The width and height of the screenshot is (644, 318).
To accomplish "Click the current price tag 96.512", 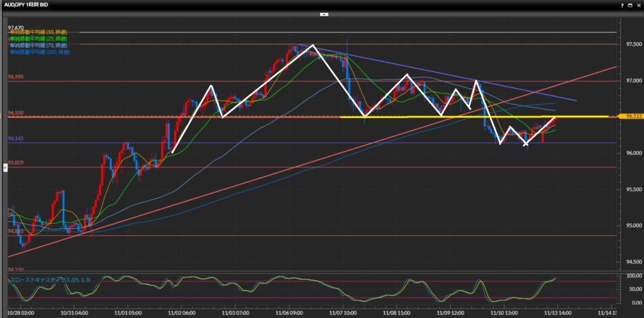I will 631,116.
